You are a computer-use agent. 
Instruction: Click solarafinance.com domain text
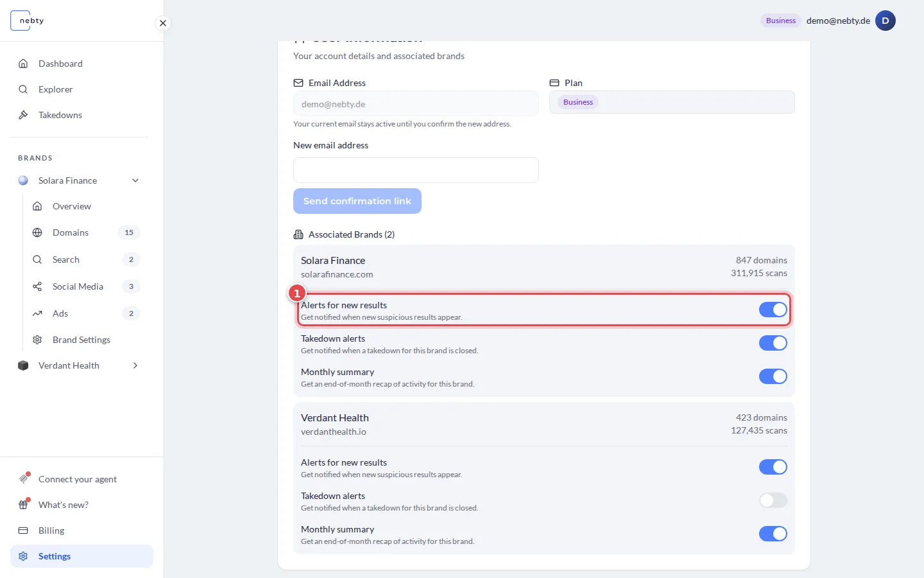(x=337, y=274)
